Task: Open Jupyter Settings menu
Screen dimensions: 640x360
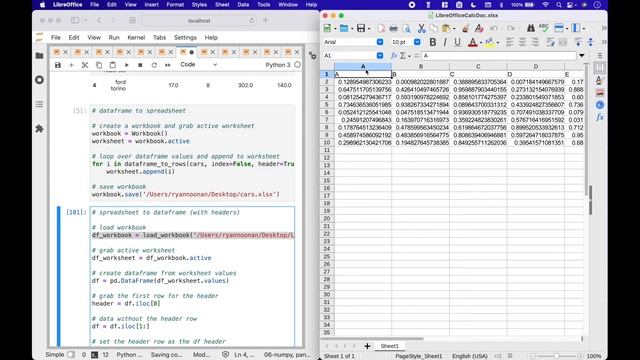Action: (x=185, y=38)
